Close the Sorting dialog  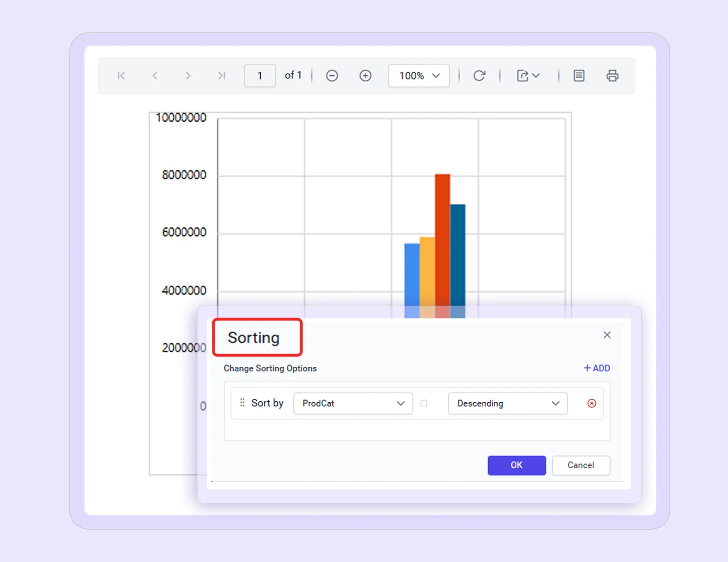tap(607, 335)
